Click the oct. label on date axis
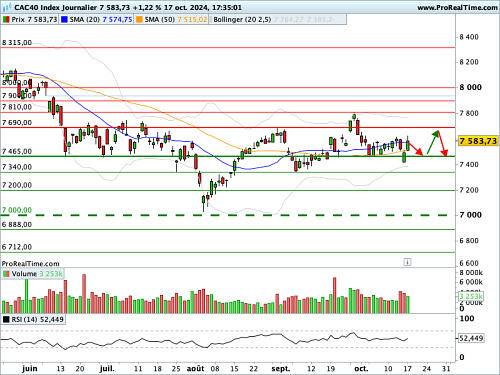500x375 pixels. tap(361, 369)
